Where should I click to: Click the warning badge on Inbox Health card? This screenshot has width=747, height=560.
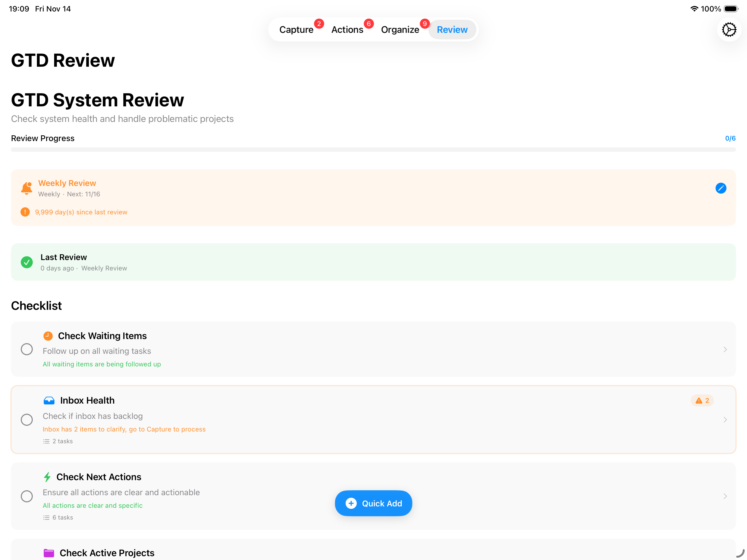pos(702,400)
